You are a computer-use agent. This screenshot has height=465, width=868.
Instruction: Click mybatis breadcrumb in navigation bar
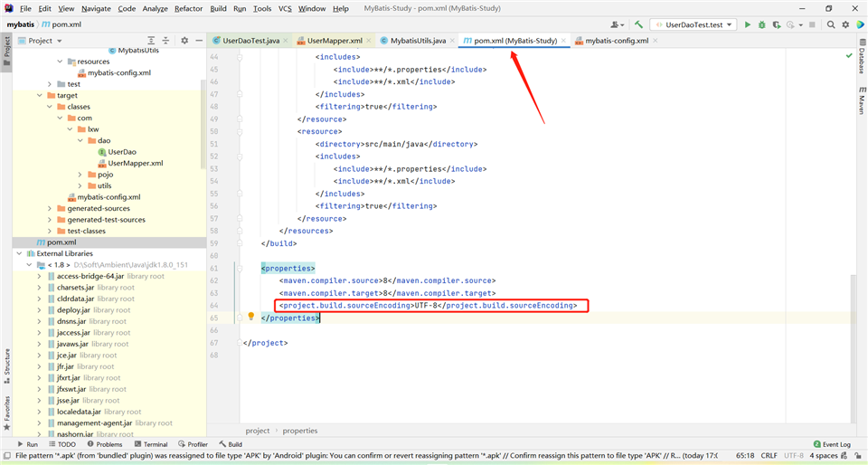[21, 24]
